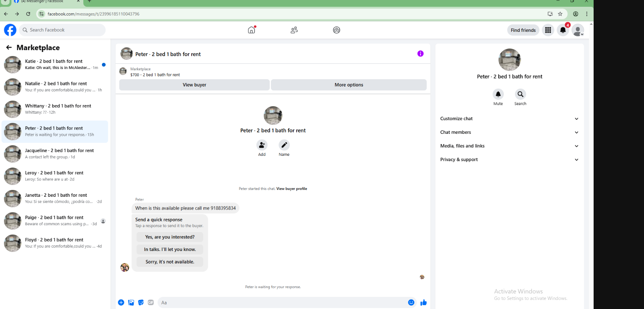Open the browser three-dot menu
The image size is (644, 309).
[587, 14]
